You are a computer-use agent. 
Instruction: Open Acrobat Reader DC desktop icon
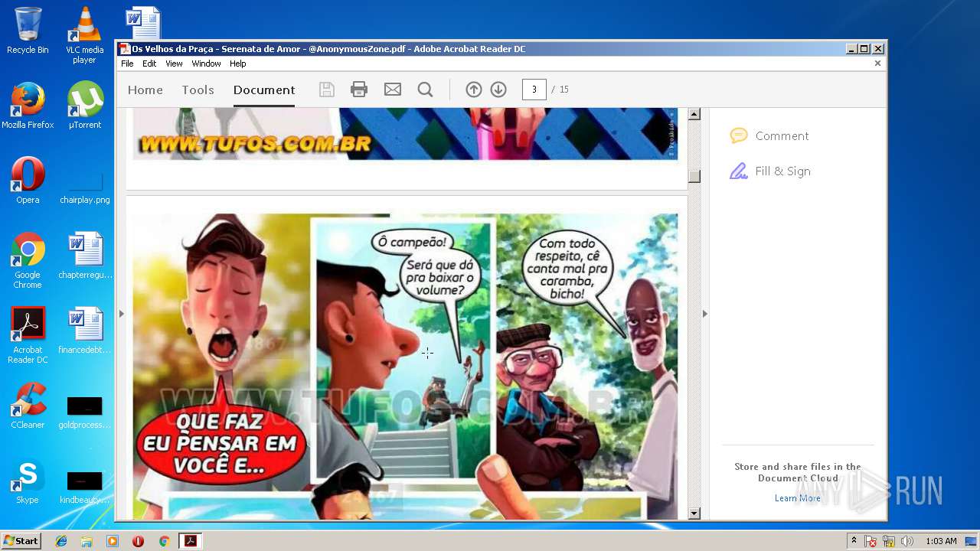[x=28, y=335]
